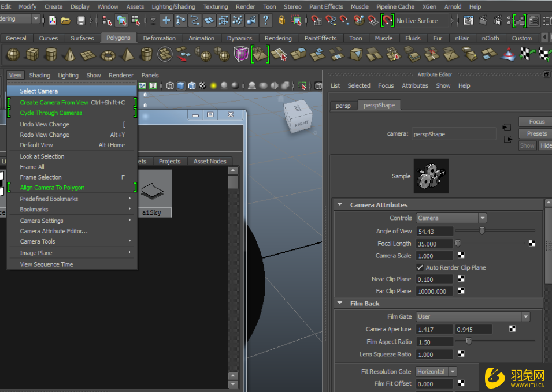Open the Controls Camera dropdown
The image size is (552, 392).
click(x=451, y=218)
